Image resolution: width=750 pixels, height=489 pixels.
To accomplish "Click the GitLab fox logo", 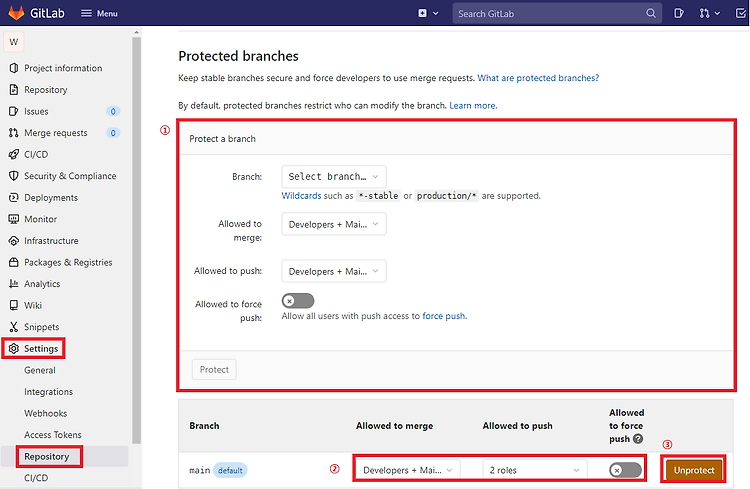I will click(x=16, y=13).
